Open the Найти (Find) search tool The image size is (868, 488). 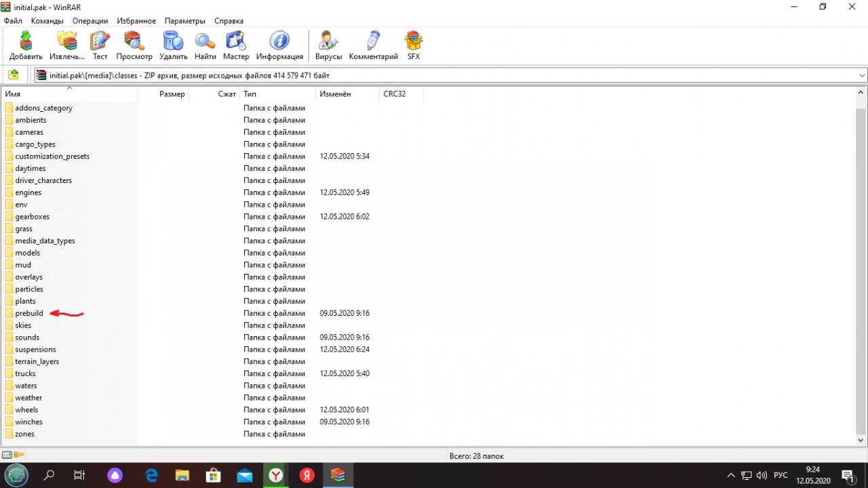coord(205,45)
